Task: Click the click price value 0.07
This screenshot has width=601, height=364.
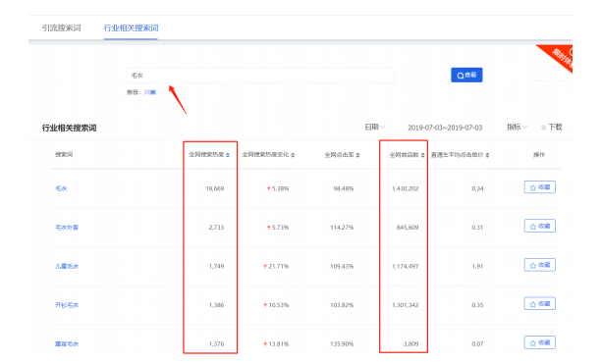Action: 477,344
